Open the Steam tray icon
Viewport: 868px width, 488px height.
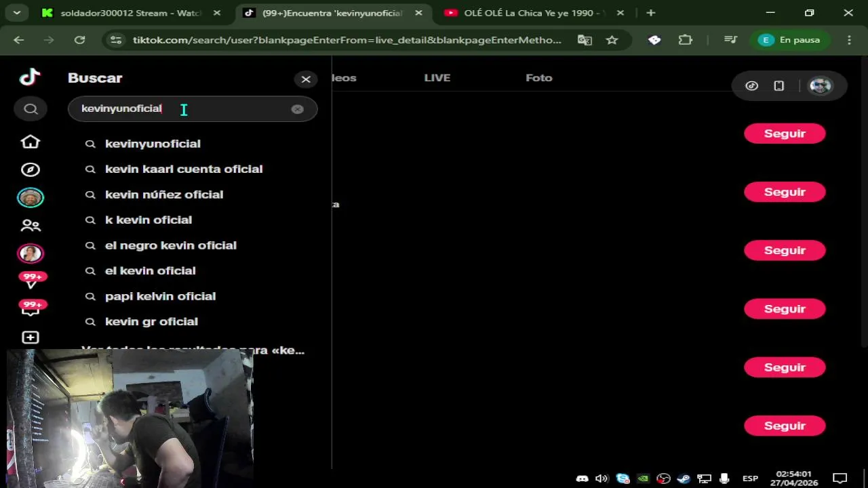pyautogui.click(x=684, y=479)
